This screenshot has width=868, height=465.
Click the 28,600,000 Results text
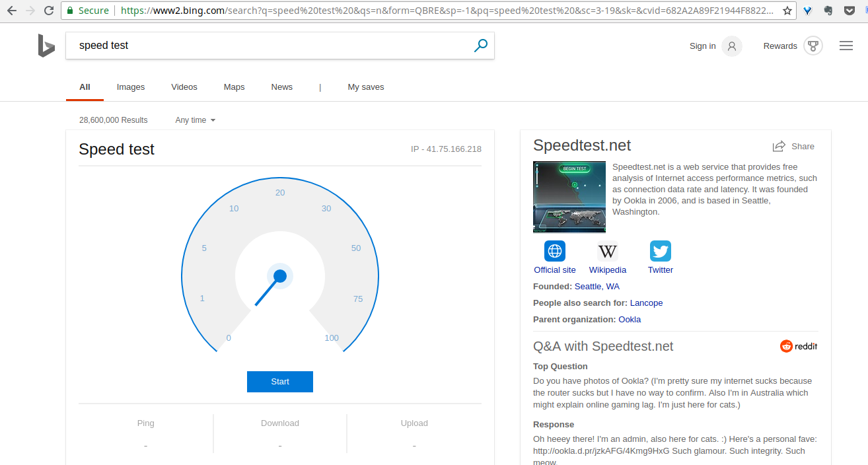click(113, 120)
